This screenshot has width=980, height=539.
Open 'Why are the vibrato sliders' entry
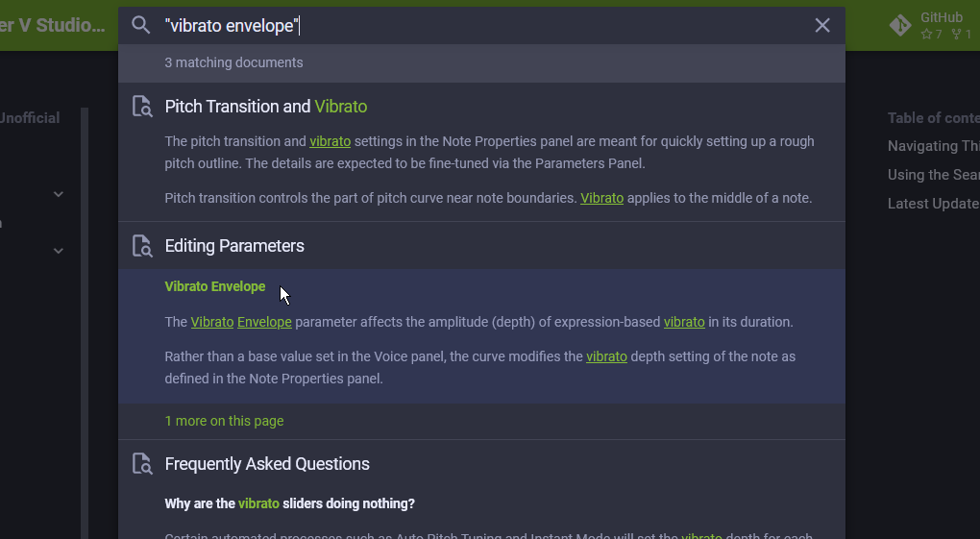[x=289, y=503]
